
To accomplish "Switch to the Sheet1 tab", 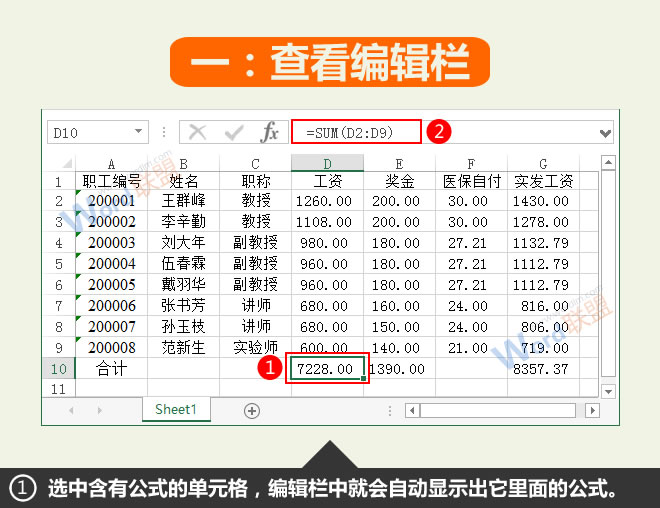I will pyautogui.click(x=175, y=410).
